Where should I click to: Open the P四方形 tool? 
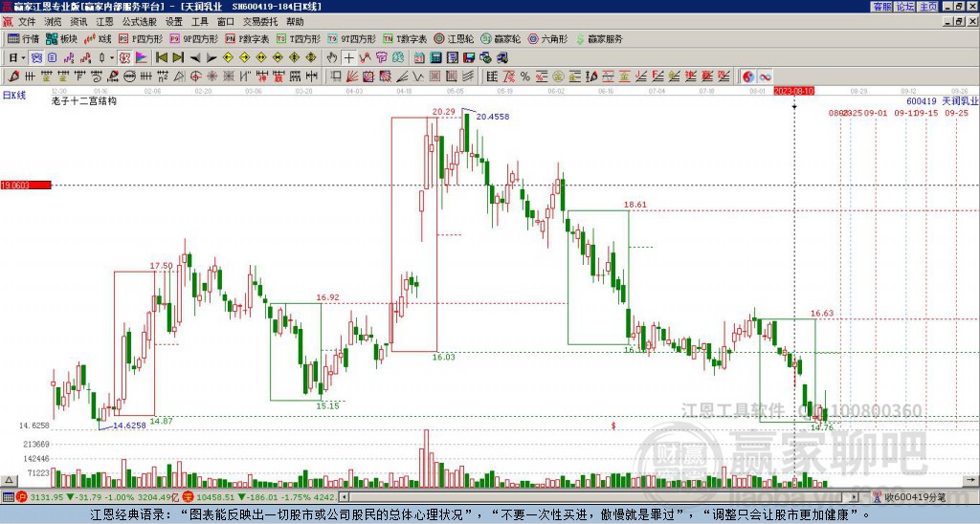[141, 38]
